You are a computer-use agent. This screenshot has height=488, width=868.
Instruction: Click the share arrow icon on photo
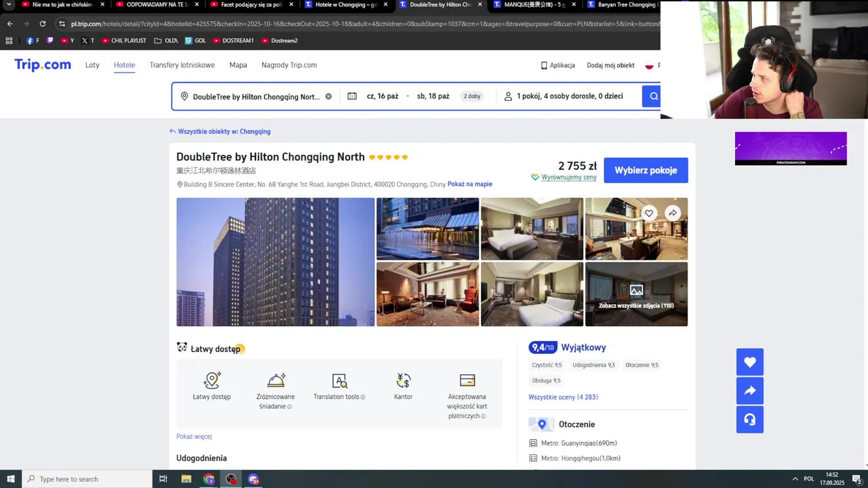click(x=672, y=213)
